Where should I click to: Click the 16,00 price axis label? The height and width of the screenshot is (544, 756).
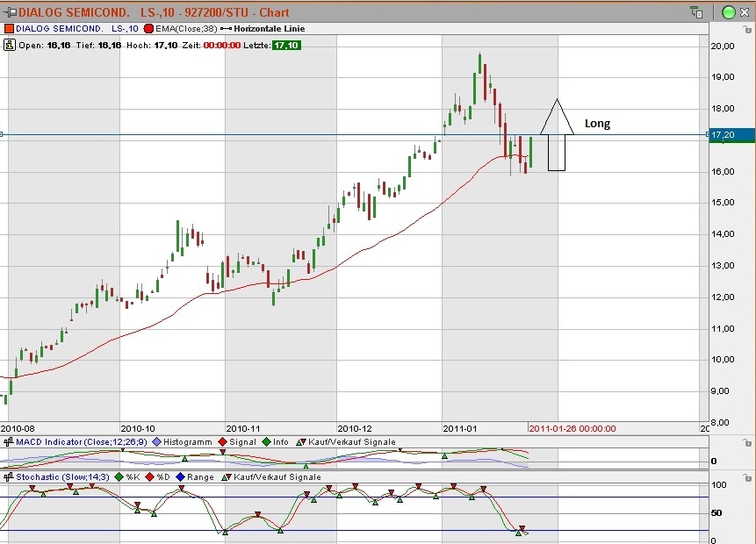pos(723,172)
